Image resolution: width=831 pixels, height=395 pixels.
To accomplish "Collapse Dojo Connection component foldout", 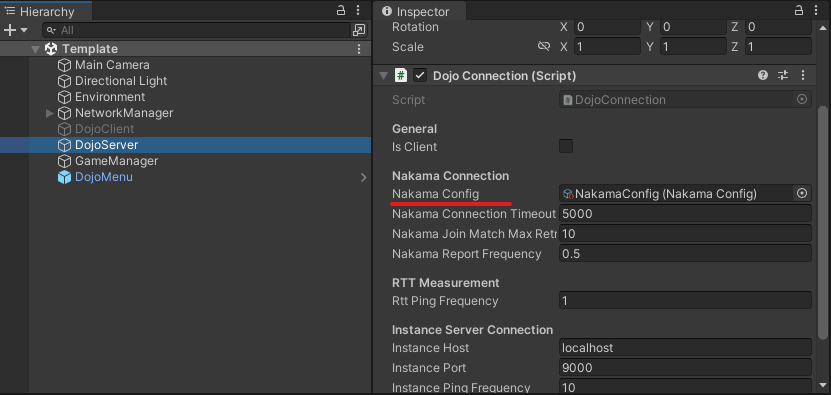I will pos(383,76).
